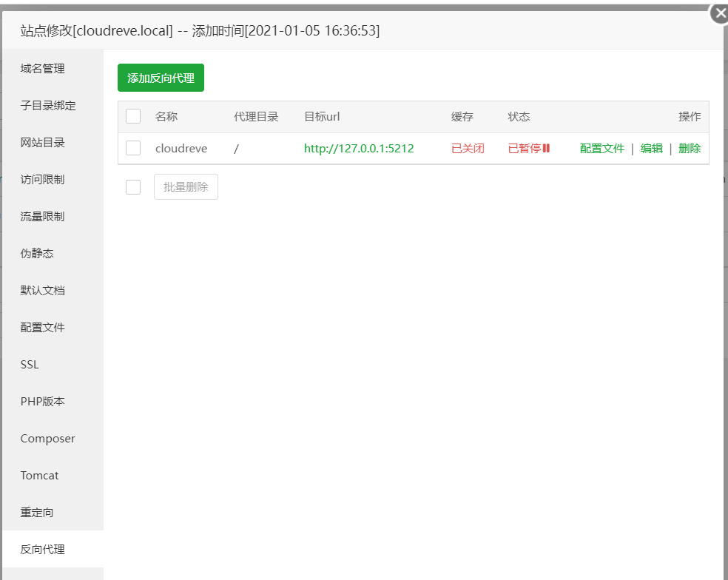Viewport: 728px width, 580px height.
Task: Open 配置文件 for the cloudreve proxy
Action: click(x=601, y=148)
